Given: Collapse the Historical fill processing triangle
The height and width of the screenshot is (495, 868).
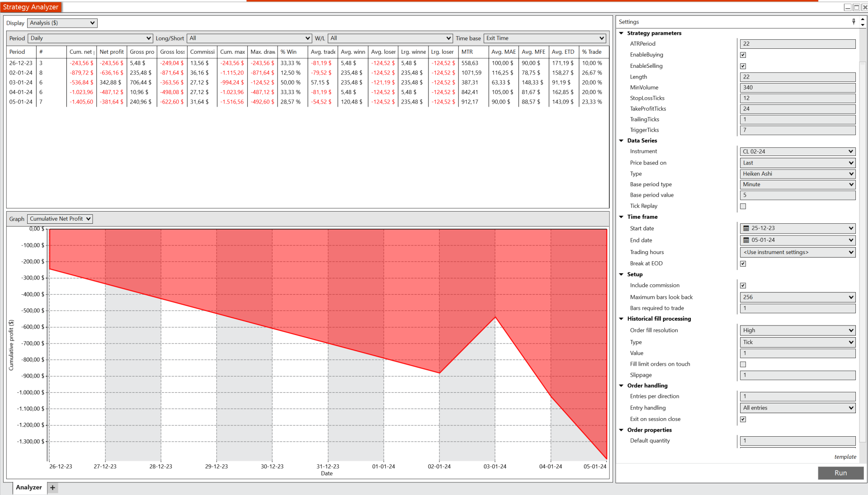Looking at the screenshot, I should [621, 319].
